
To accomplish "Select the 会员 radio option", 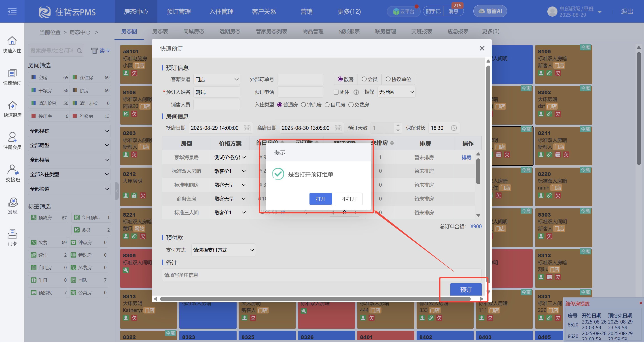I will point(364,79).
